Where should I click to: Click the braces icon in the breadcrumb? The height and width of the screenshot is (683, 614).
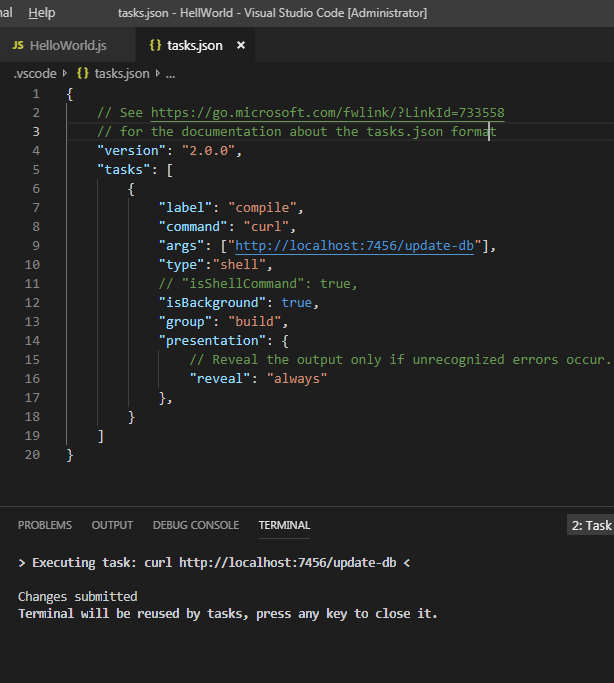82,73
